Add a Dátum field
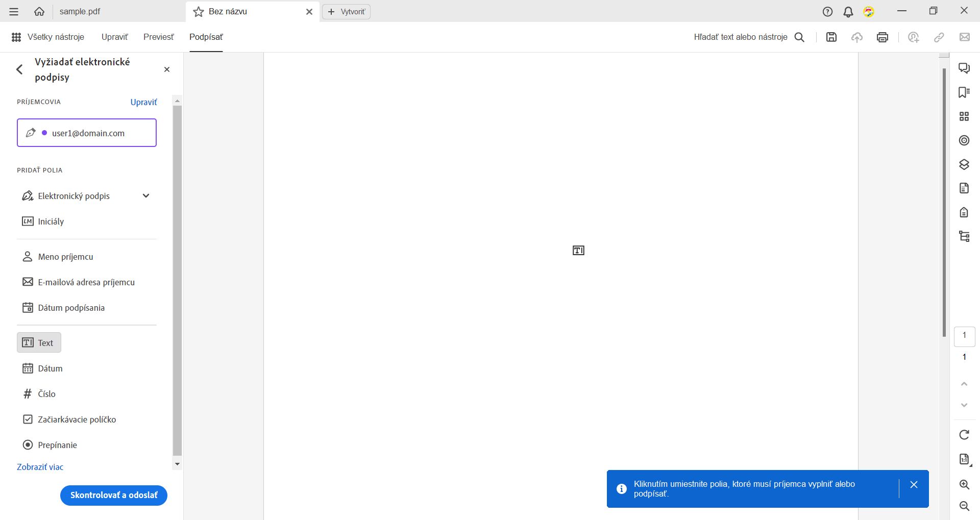Screen dimensions: 980x520 click(43, 368)
